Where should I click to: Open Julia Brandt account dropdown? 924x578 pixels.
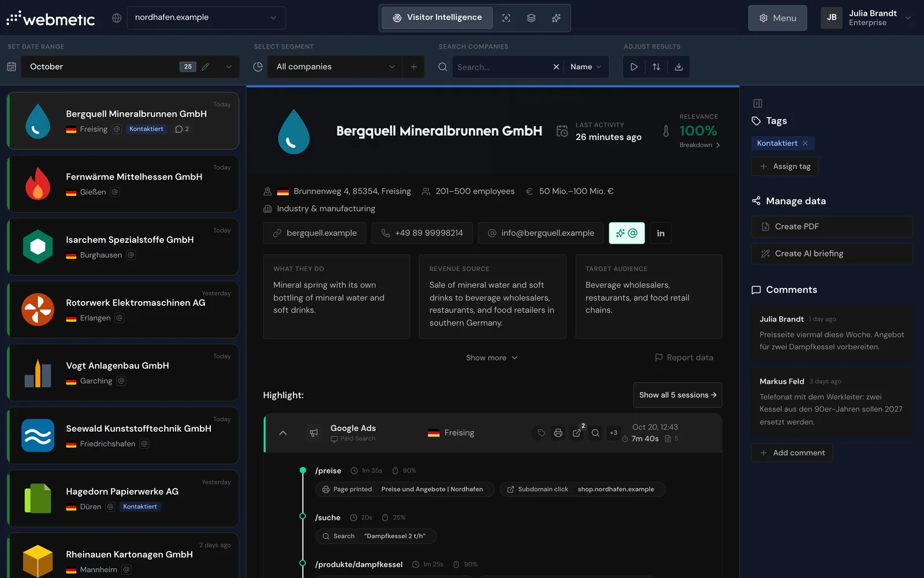(x=866, y=18)
